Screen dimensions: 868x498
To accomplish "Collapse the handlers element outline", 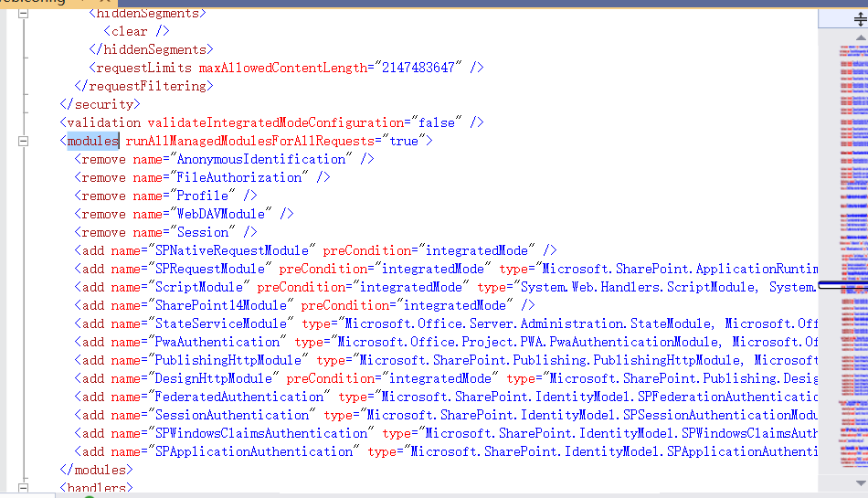I will [23, 488].
